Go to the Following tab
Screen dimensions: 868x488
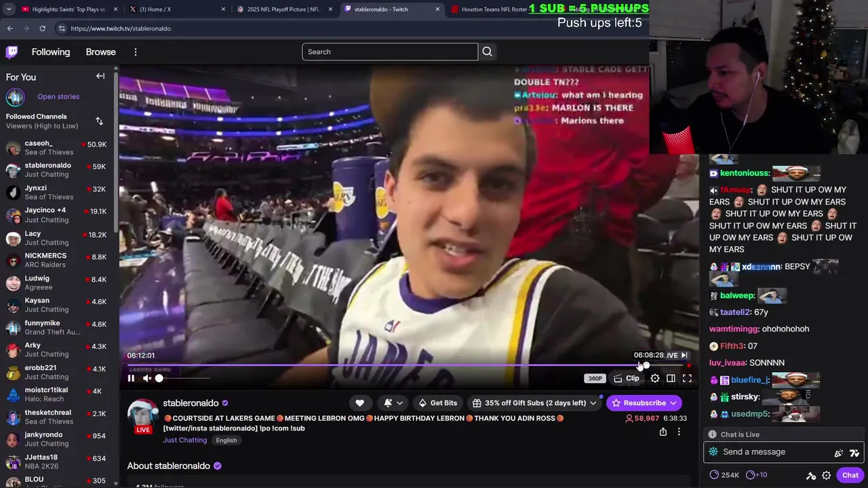tap(51, 52)
